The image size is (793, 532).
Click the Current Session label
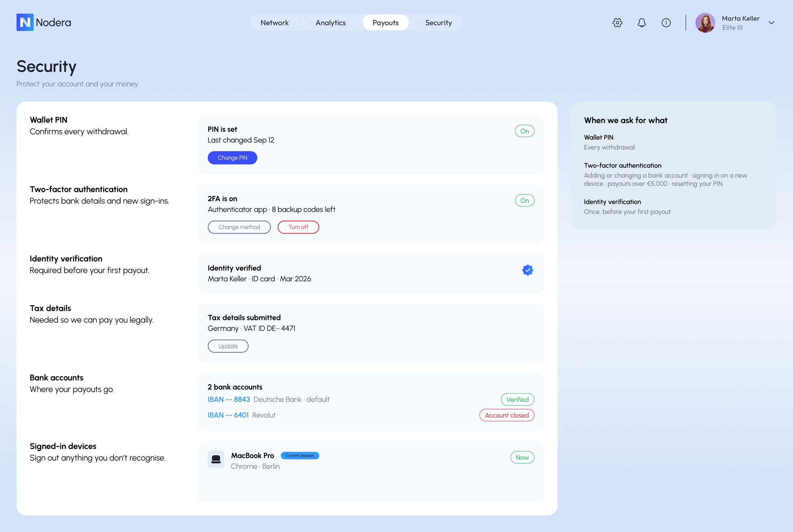(300, 456)
